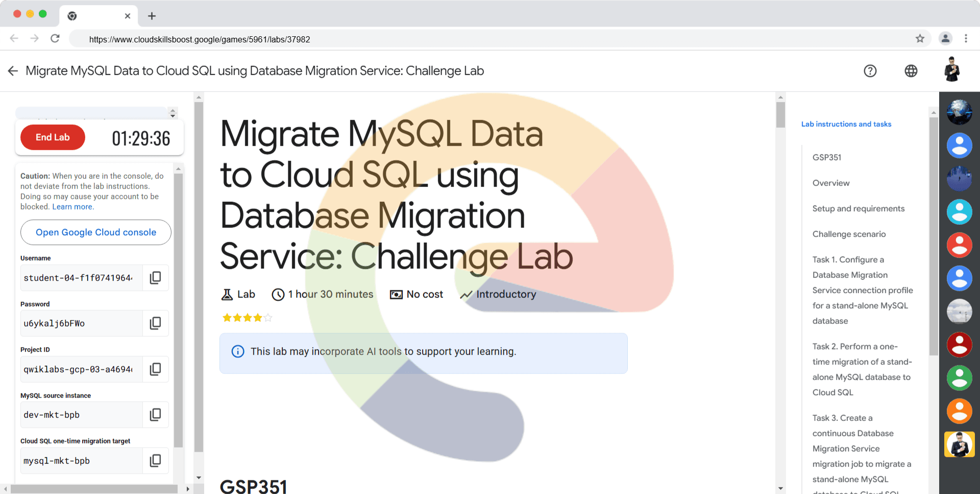This screenshot has height=494, width=980.
Task: Open a new browser tab
Action: [x=152, y=16]
